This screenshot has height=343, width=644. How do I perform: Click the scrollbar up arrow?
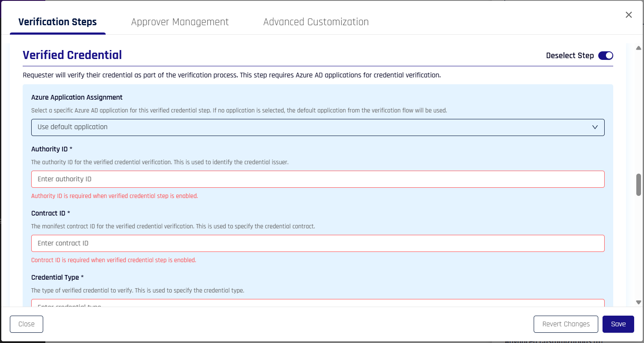coord(639,48)
